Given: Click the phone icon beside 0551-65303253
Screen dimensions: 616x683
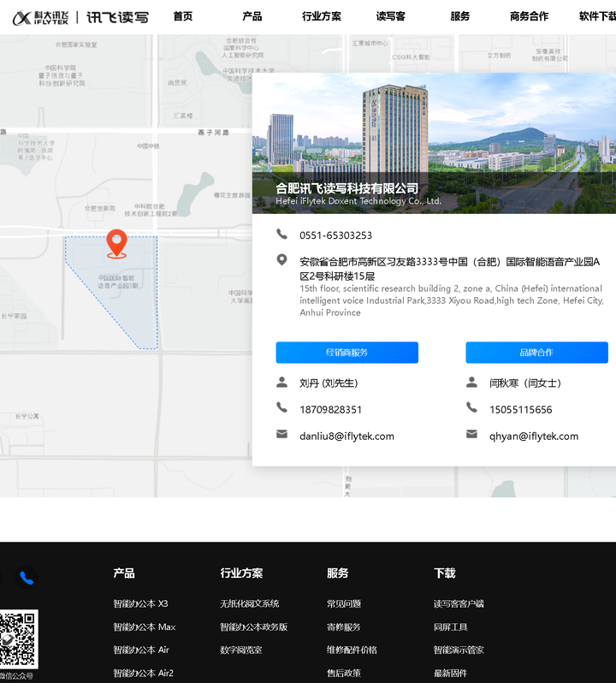Looking at the screenshot, I should [x=281, y=235].
